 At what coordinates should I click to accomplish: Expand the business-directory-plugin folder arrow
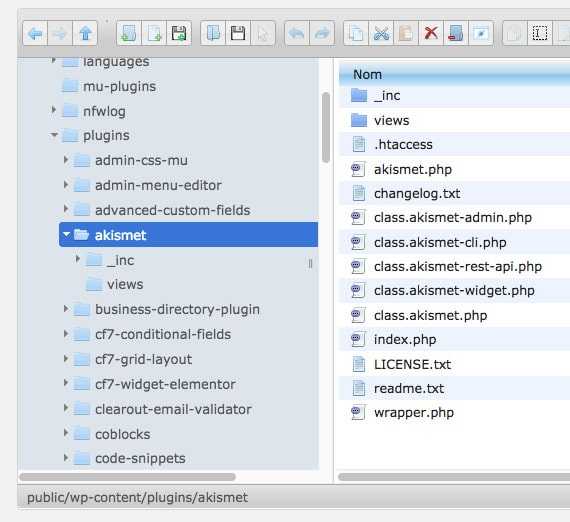pyautogui.click(x=66, y=309)
